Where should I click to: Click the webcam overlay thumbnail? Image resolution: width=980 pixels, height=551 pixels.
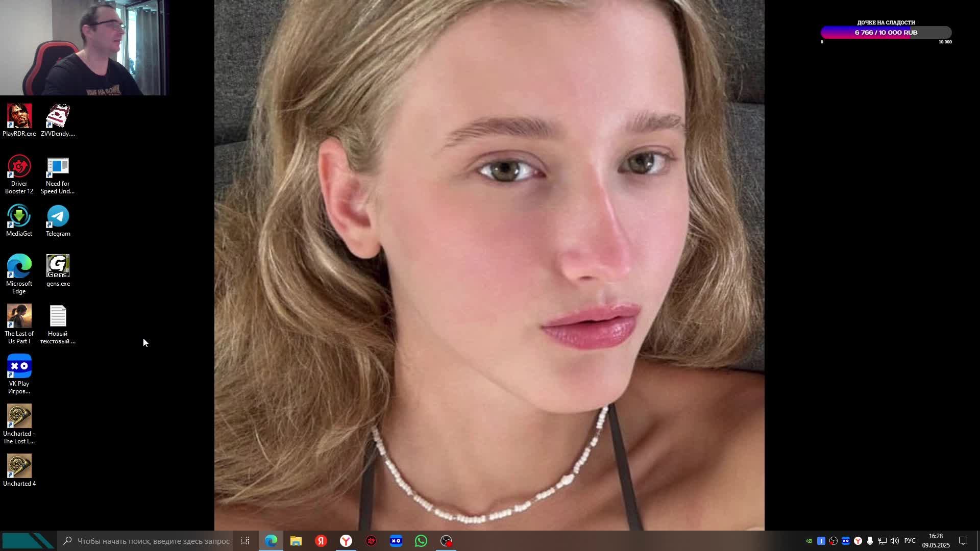[x=83, y=47]
